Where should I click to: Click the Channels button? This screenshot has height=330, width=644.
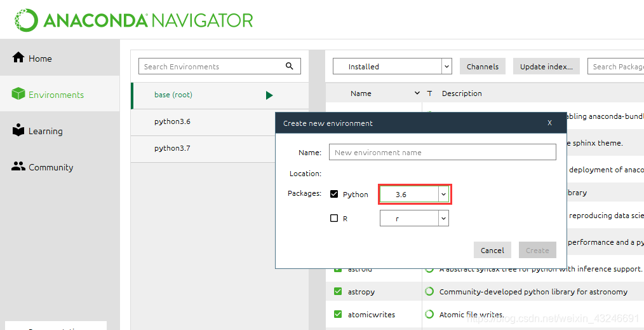coord(483,67)
